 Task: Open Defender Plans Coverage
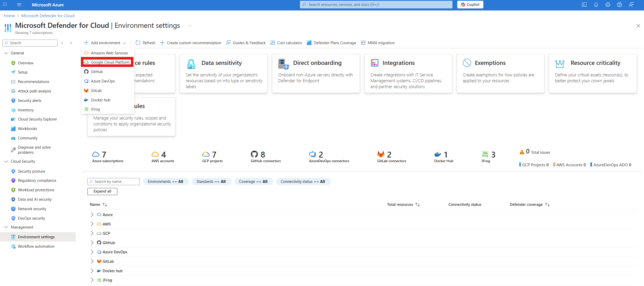[x=331, y=43]
